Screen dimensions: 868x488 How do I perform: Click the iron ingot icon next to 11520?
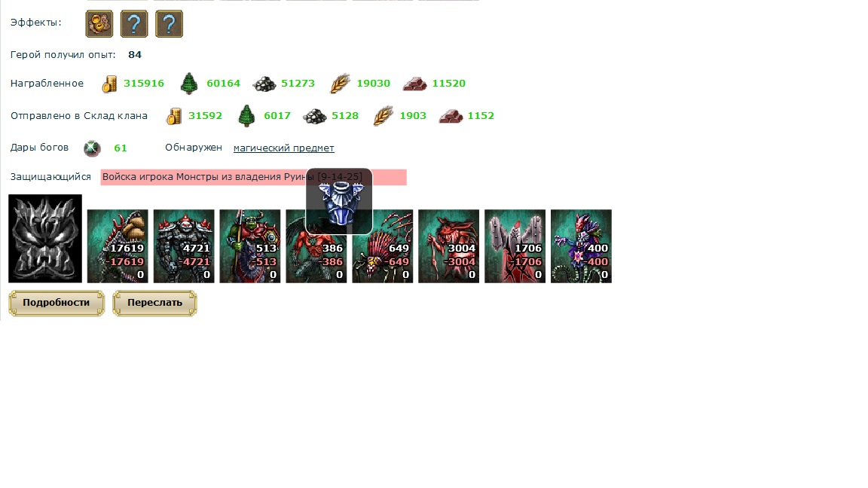[x=414, y=84]
